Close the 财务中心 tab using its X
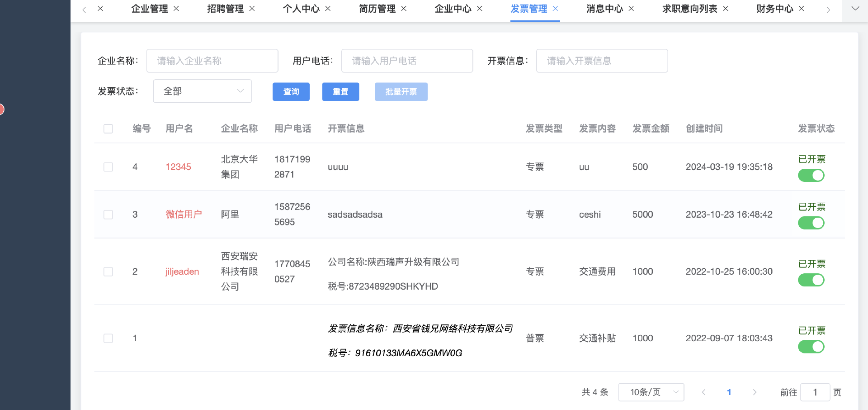868x410 pixels. point(802,9)
